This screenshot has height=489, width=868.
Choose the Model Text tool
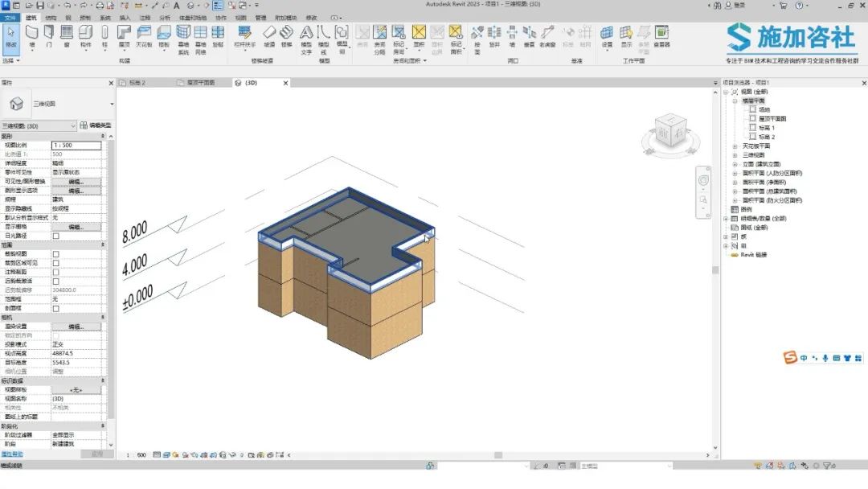point(306,39)
